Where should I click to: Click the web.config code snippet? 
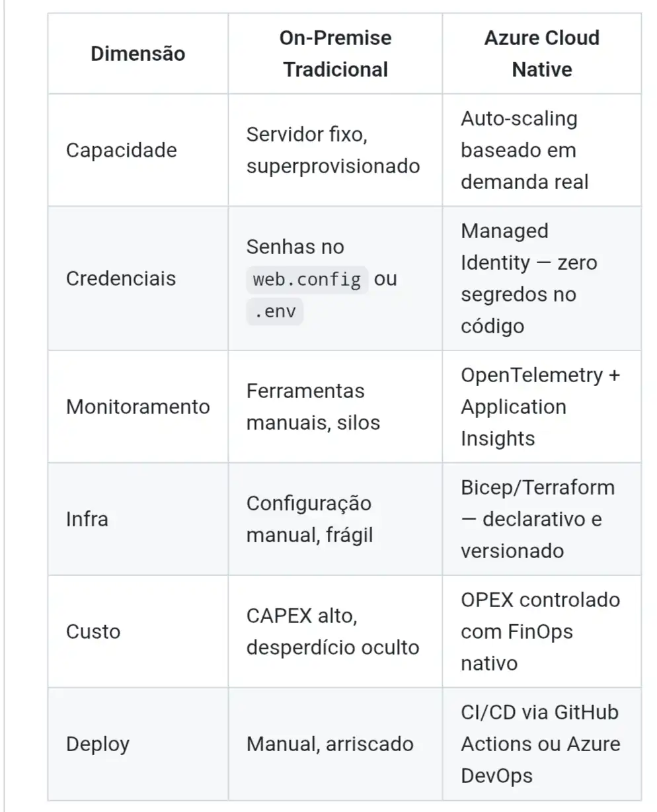coord(307,279)
